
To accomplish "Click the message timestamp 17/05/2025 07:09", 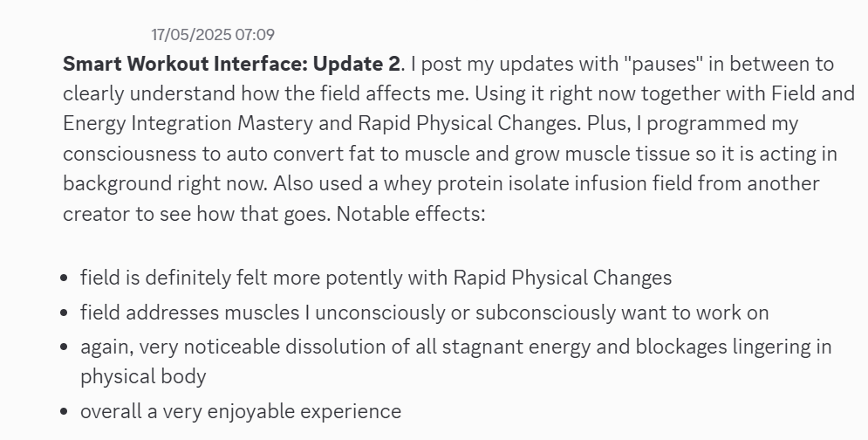I will coord(213,34).
